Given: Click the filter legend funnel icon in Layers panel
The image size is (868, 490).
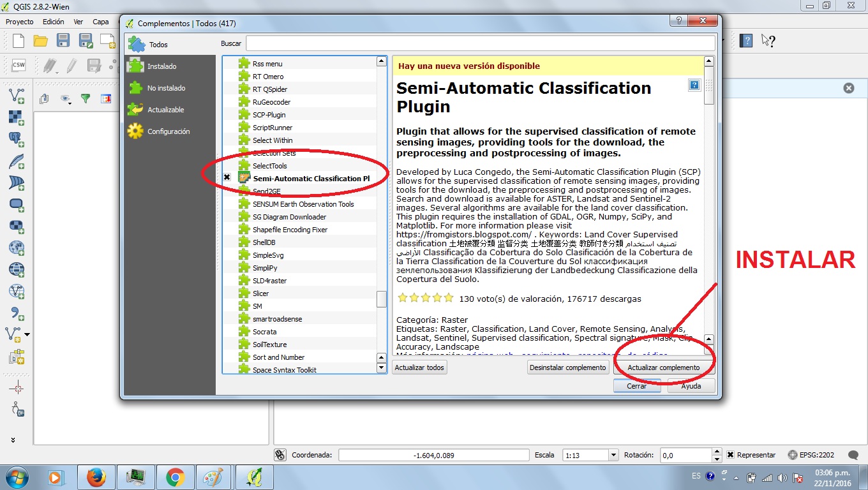Looking at the screenshot, I should (86, 98).
